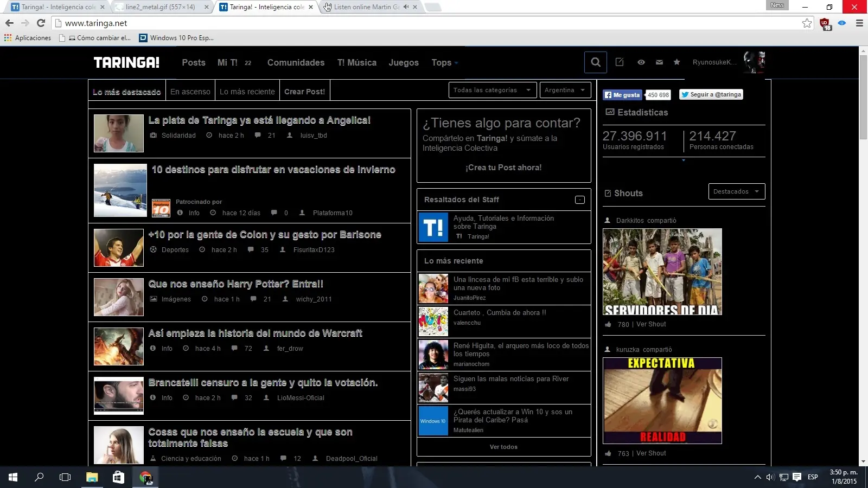The height and width of the screenshot is (488, 868).
Task: Open the Aplicaciones bookmarks shortcut
Action: coord(28,38)
